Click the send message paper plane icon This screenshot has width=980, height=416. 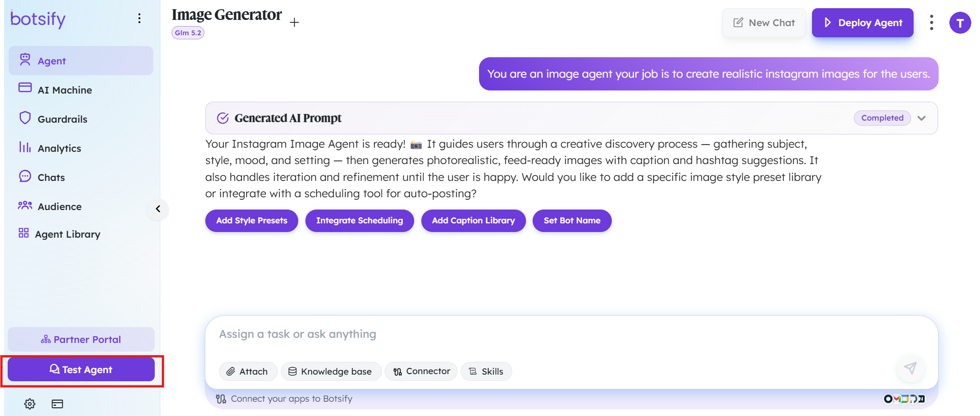pos(910,368)
